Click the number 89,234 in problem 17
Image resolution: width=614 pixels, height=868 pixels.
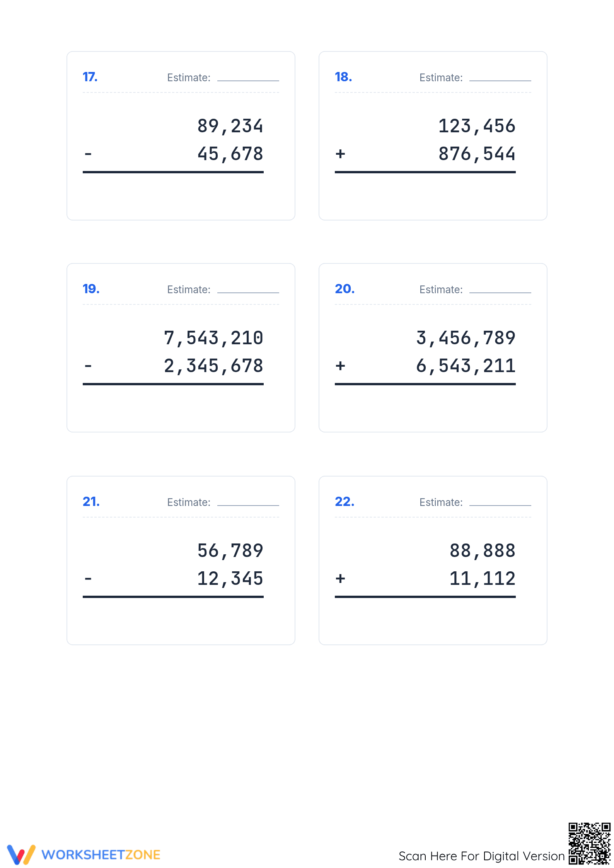click(230, 126)
